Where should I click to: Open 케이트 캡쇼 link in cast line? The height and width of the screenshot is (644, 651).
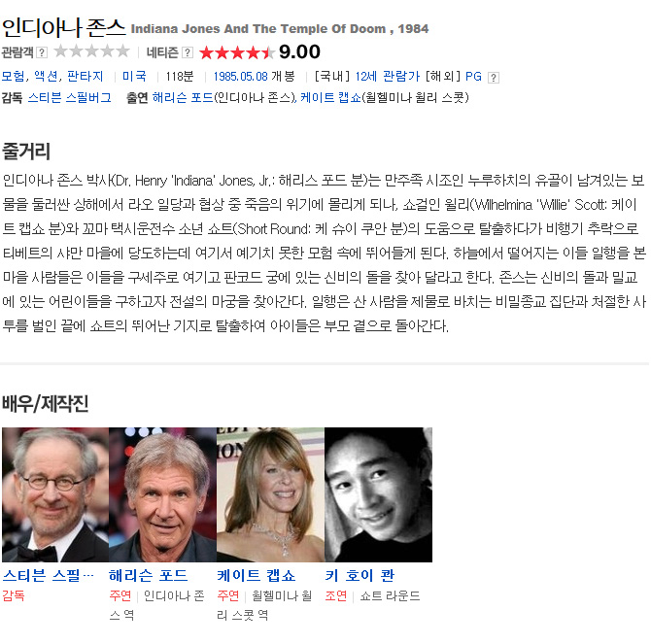tap(330, 98)
